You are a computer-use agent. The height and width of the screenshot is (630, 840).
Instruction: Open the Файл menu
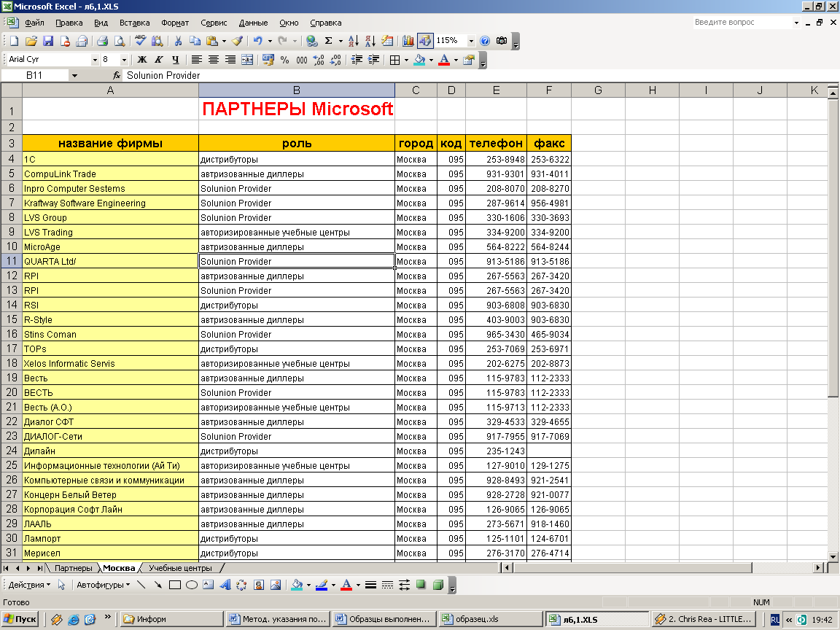[x=34, y=23]
